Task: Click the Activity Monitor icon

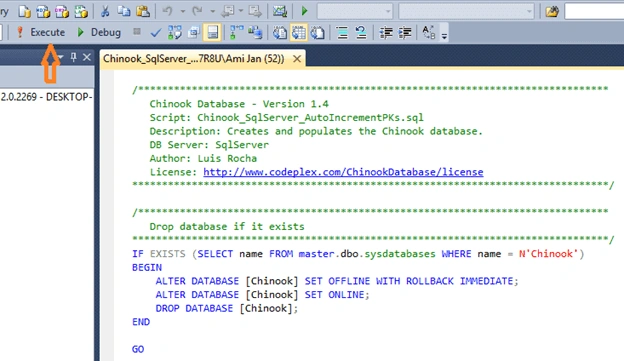Action: coord(280,12)
